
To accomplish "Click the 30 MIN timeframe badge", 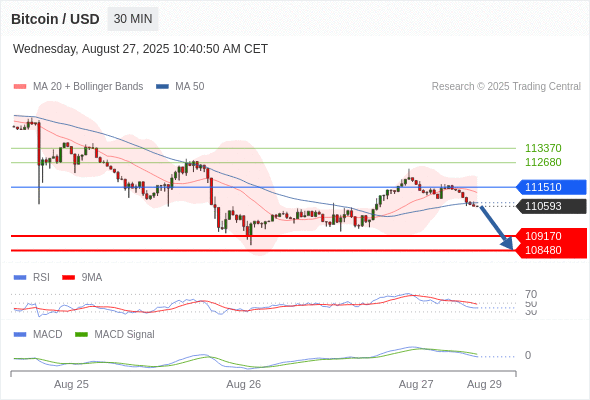I will tap(133, 19).
